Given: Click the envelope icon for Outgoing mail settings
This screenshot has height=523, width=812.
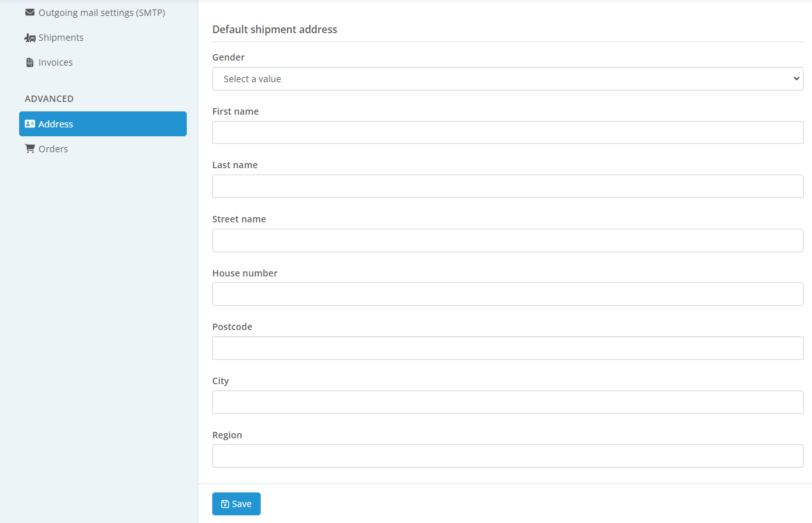Looking at the screenshot, I should pos(30,12).
